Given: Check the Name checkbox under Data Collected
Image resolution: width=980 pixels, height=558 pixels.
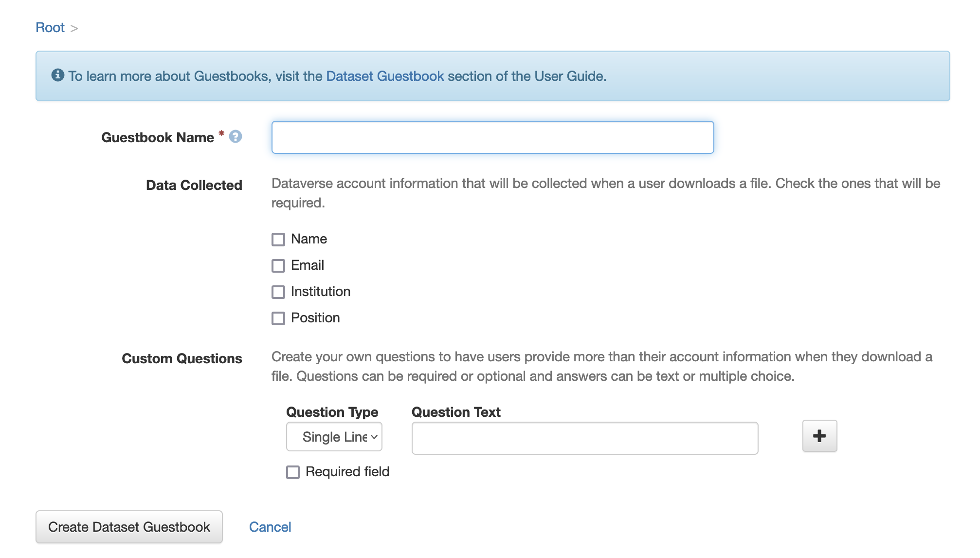Looking at the screenshot, I should (x=278, y=240).
